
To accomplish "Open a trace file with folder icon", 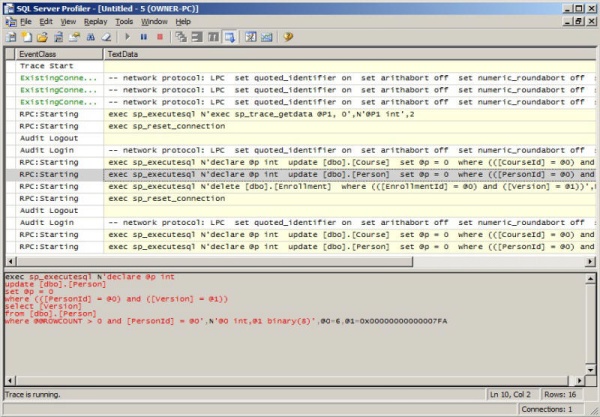I will (42, 37).
